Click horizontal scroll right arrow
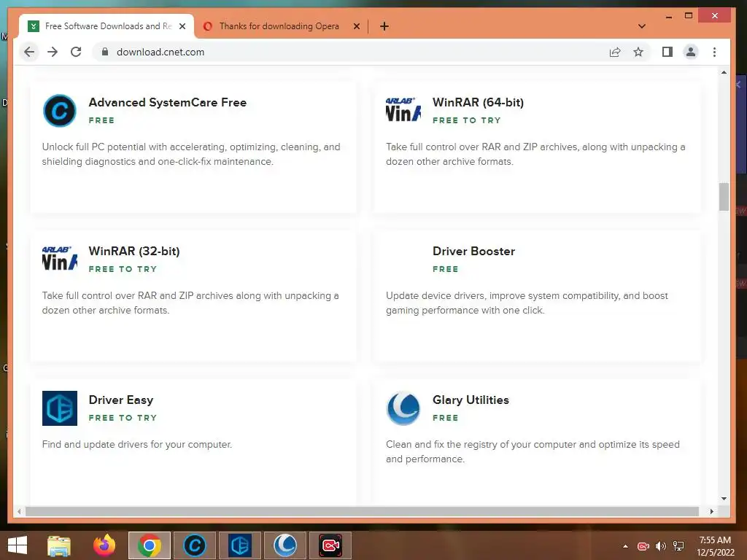The height and width of the screenshot is (560, 747). coord(712,511)
